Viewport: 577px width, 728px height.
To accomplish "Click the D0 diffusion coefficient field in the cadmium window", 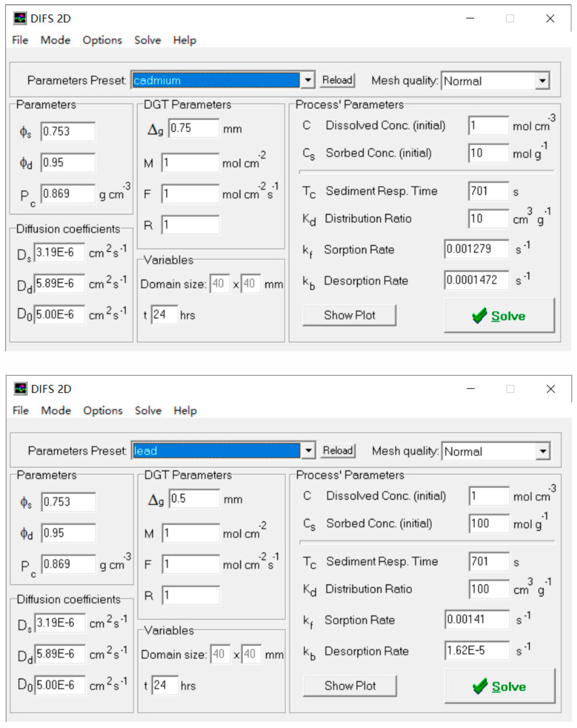I will [x=59, y=314].
